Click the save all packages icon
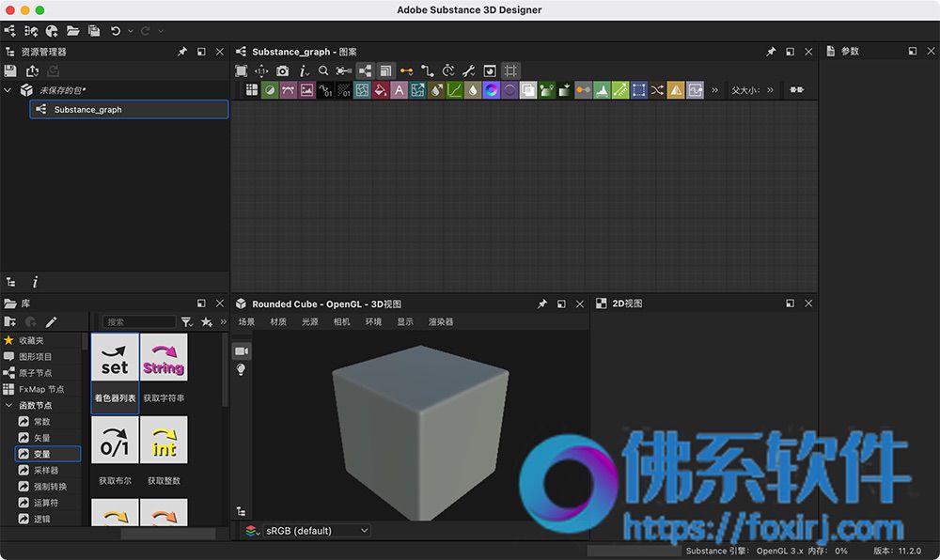 pyautogui.click(x=94, y=31)
